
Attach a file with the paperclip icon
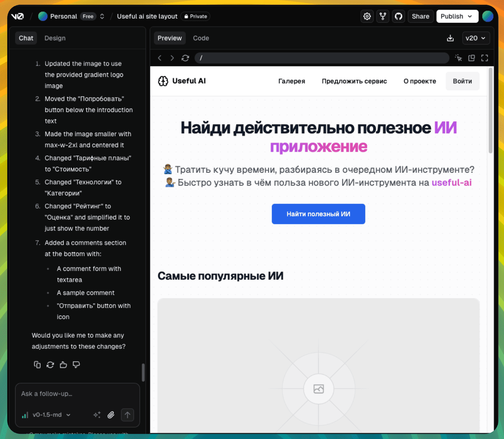111,415
